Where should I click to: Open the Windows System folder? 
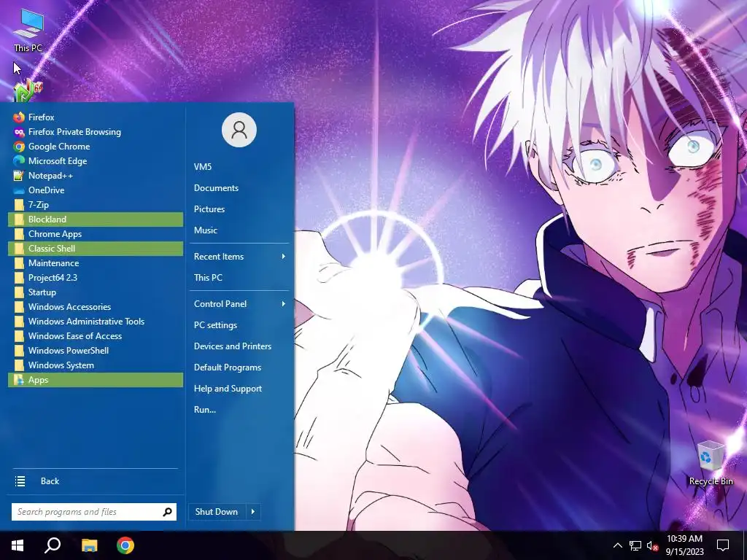point(96,365)
